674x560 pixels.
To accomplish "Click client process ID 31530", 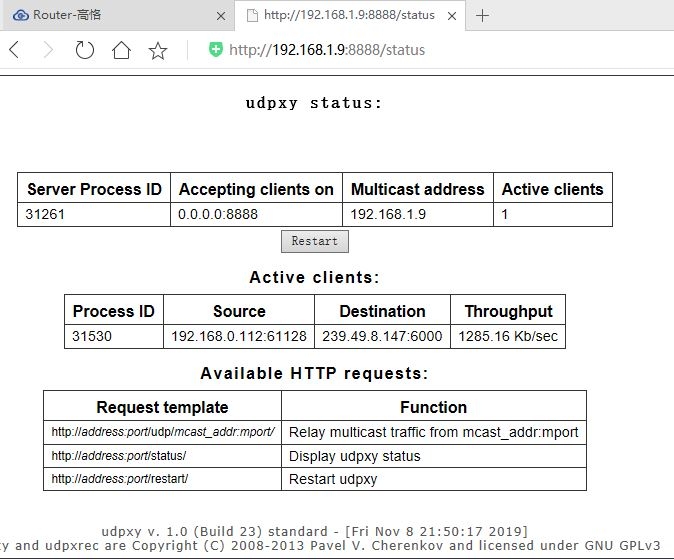I will coord(92,336).
